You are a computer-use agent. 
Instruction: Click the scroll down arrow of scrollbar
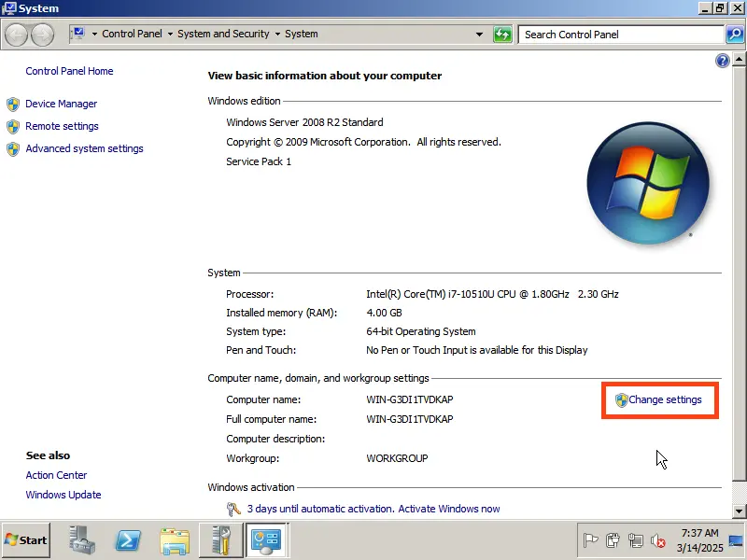click(x=740, y=511)
